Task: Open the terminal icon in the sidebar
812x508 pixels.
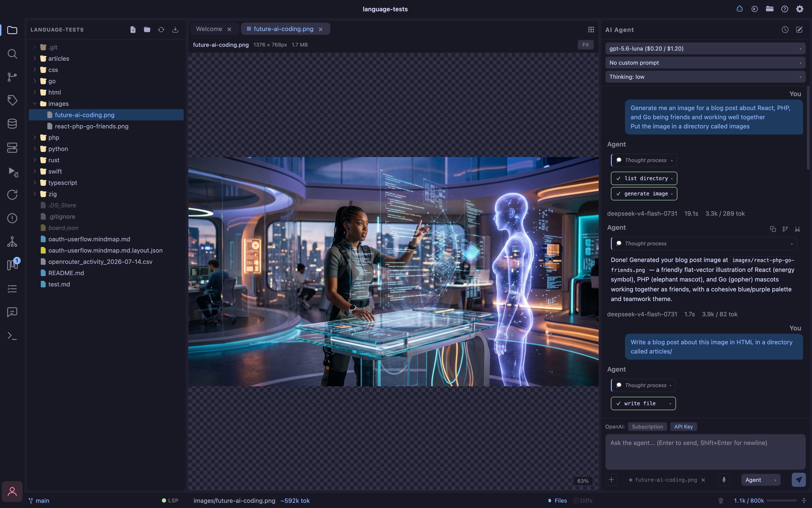Action: point(12,336)
